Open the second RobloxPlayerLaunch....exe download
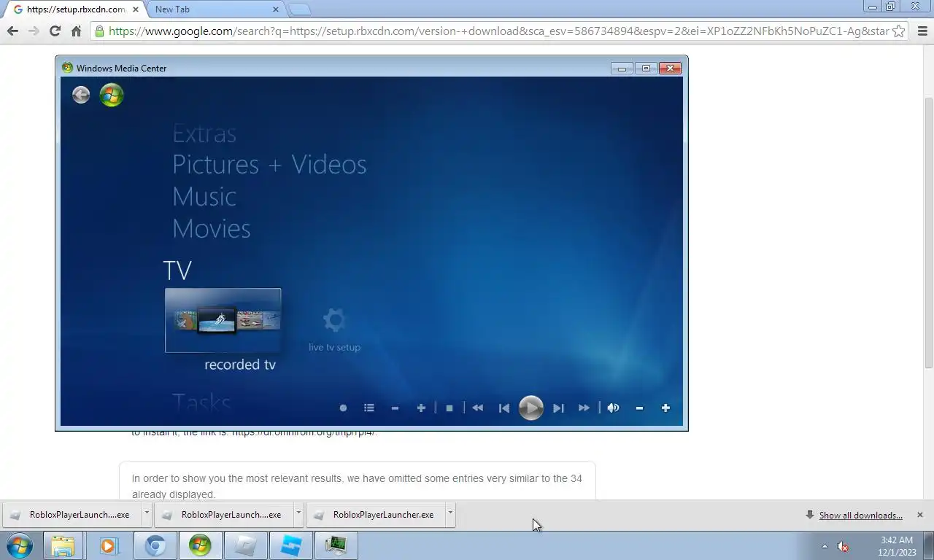Viewport: 934px width, 560px height. click(x=224, y=515)
